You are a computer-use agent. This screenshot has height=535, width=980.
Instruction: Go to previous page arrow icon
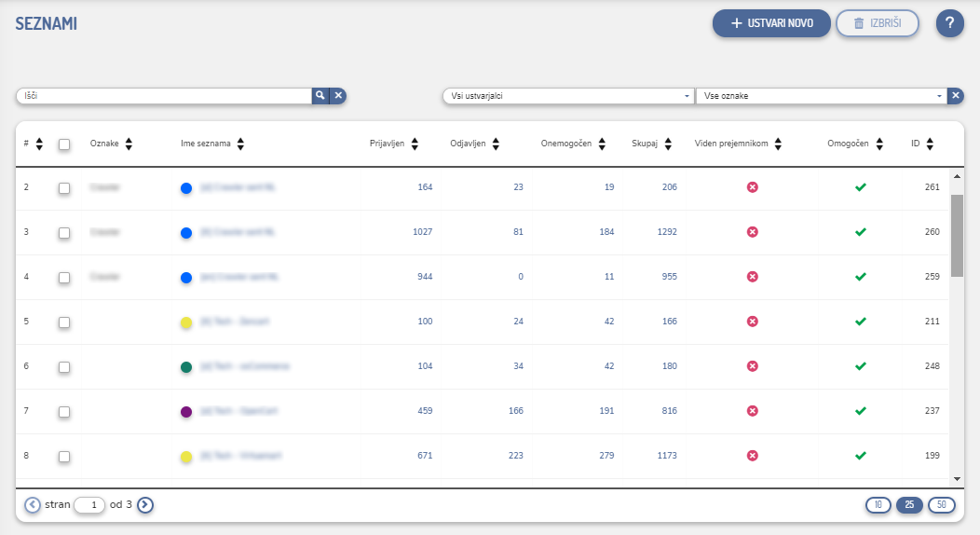33,504
